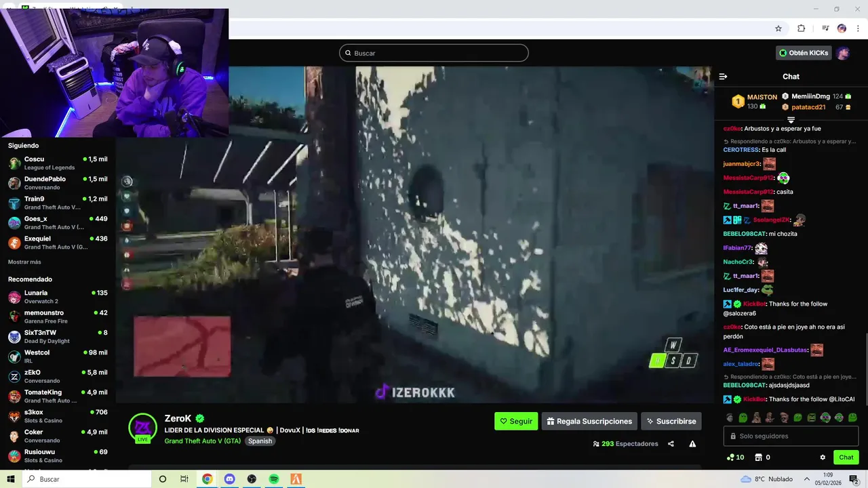The width and height of the screenshot is (868, 488).
Task: Send message with green Chat button
Action: point(846,457)
